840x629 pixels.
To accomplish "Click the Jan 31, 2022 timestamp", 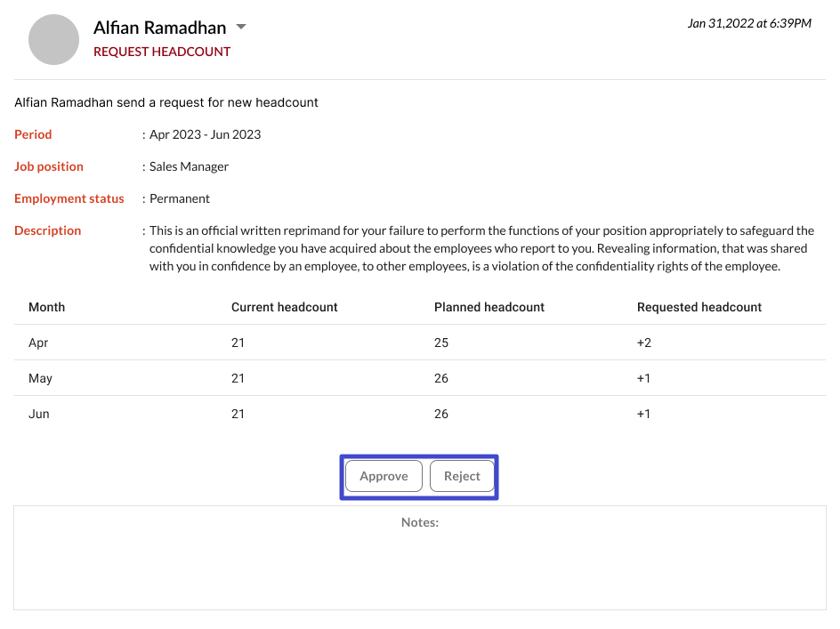I will (x=748, y=23).
